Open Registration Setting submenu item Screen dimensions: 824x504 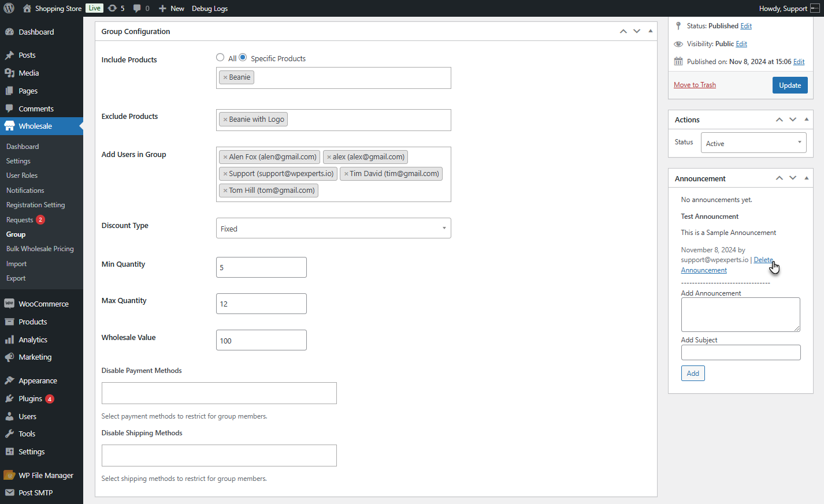pyautogui.click(x=36, y=205)
